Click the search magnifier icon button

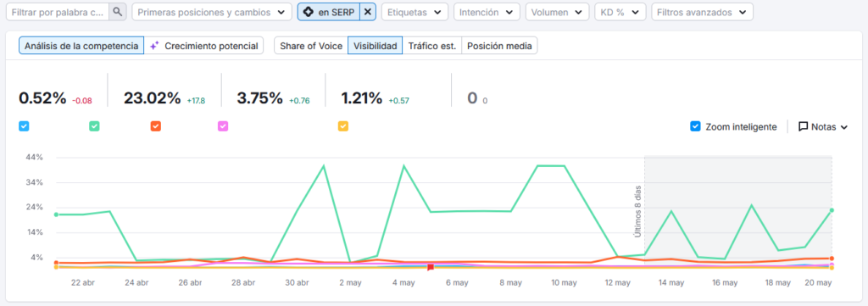117,12
